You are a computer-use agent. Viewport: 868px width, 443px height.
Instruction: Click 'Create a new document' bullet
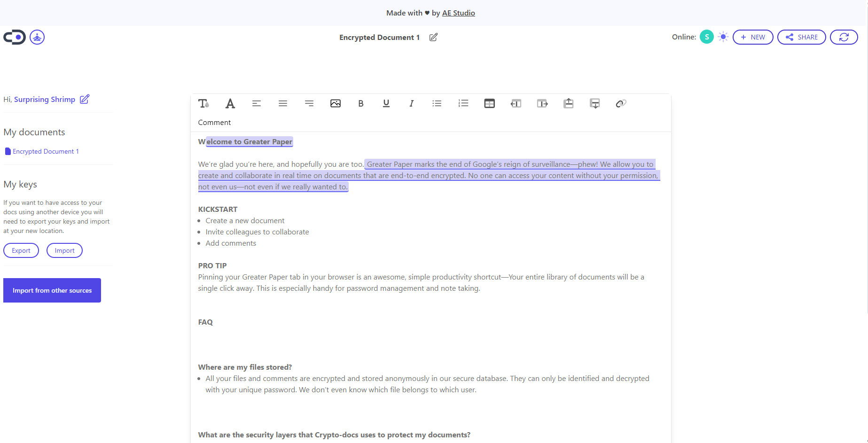coord(245,221)
